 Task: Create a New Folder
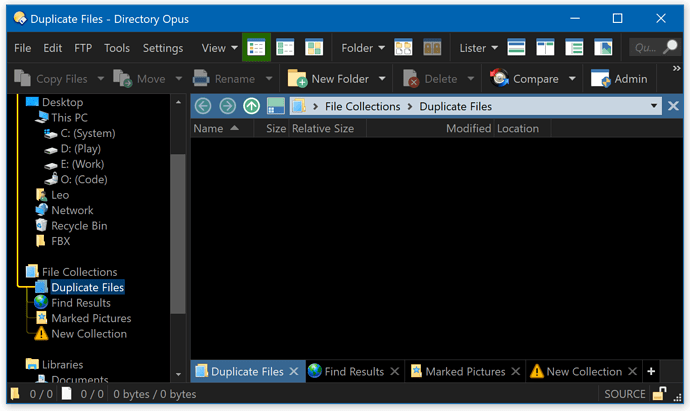coord(328,79)
